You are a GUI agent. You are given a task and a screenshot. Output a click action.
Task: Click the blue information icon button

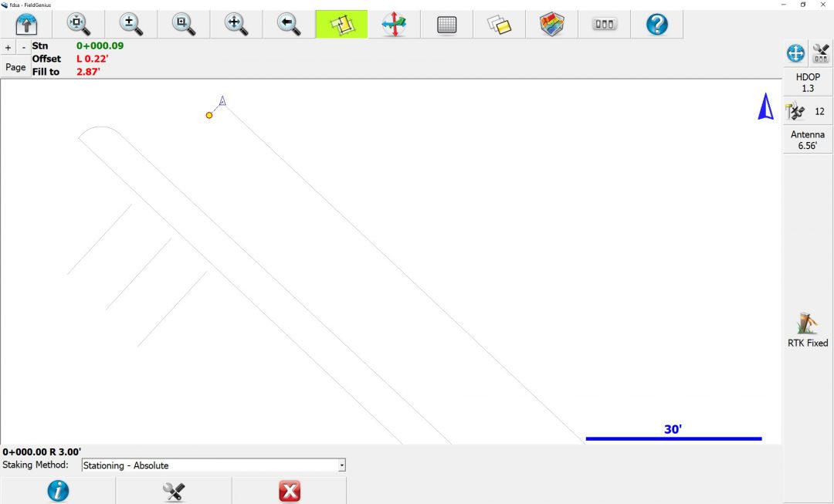(x=58, y=491)
